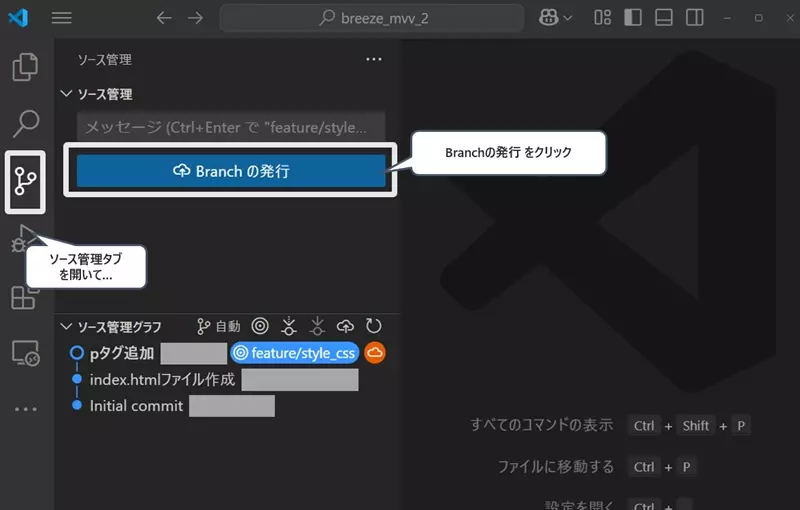Click the commit メッセージ input field
This screenshot has height=510, width=800.
point(231,126)
